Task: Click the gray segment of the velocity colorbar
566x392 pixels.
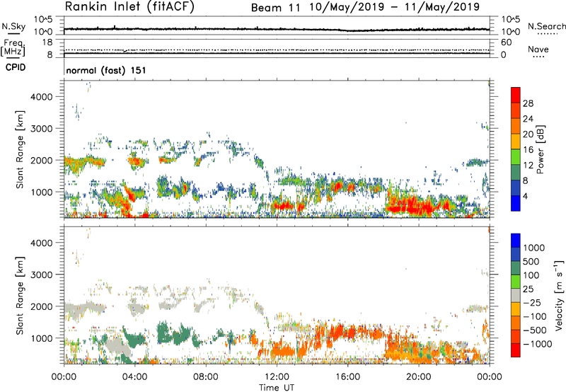Action: 516,295
